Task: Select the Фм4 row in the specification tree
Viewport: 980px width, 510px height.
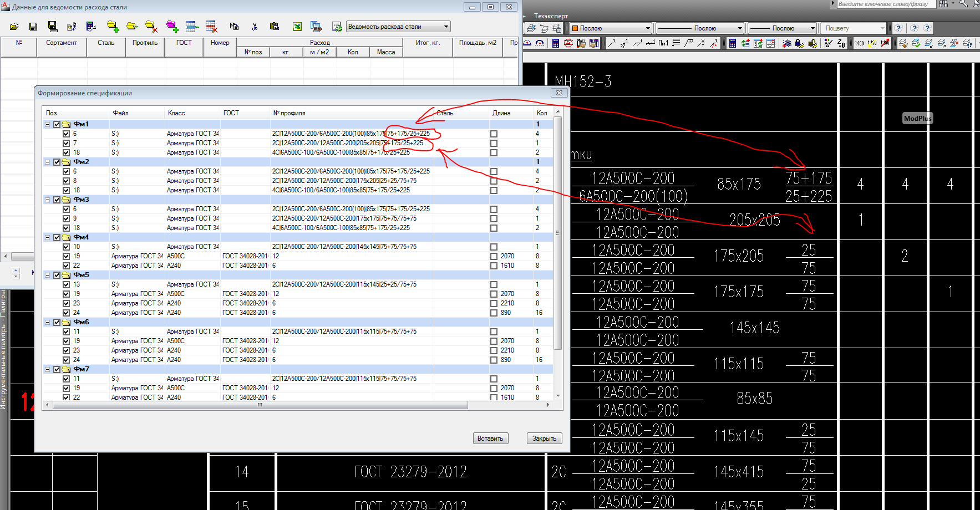Action: coord(298,237)
